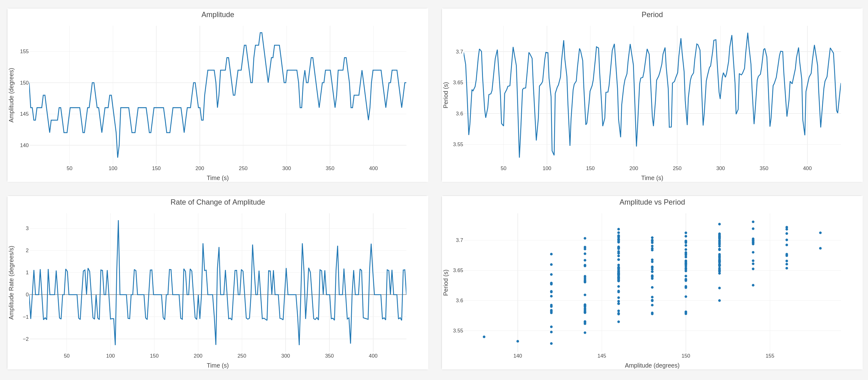Image resolution: width=868 pixels, height=380 pixels.
Task: Click the Time (s) label under Amplitude chart
Action: tap(217, 178)
